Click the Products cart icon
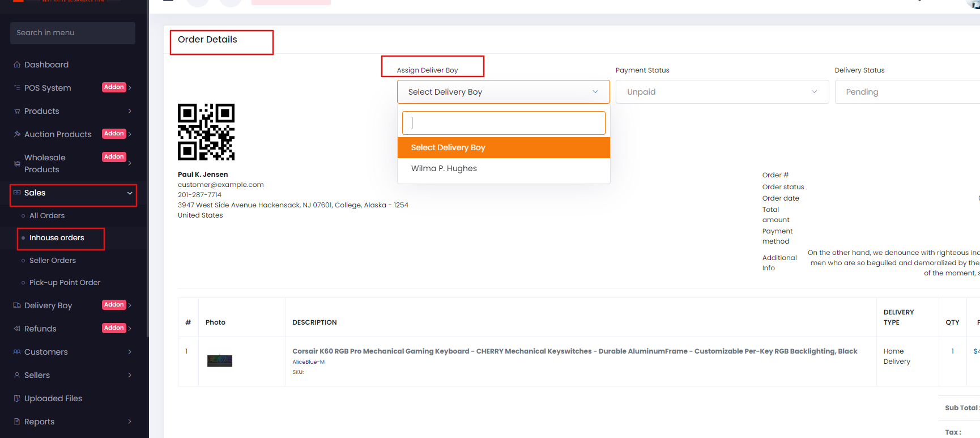The image size is (980, 438). (x=17, y=111)
